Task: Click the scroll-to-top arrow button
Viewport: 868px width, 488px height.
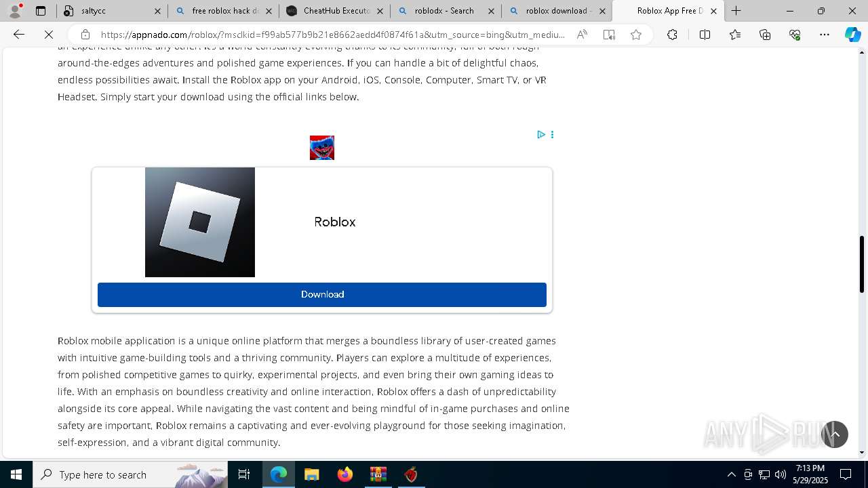Action: [x=835, y=434]
